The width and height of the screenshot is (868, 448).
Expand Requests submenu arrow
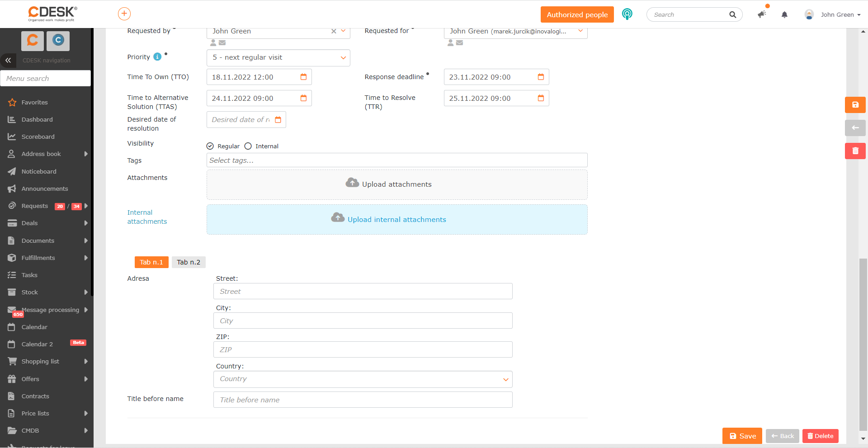(x=86, y=206)
